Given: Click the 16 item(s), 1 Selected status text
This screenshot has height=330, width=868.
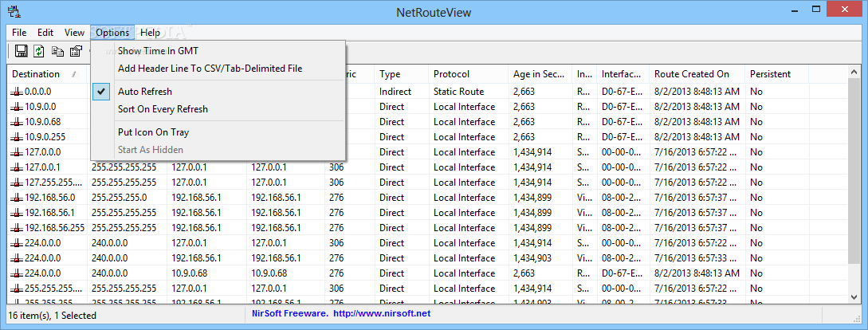Looking at the screenshot, I should (53, 316).
